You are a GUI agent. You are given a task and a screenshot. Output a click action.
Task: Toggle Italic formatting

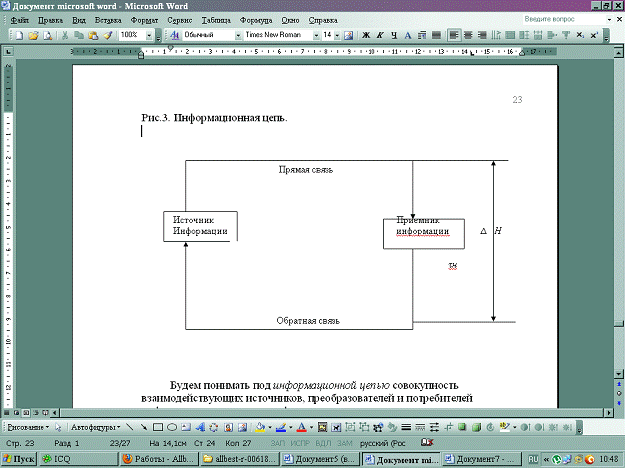380,35
